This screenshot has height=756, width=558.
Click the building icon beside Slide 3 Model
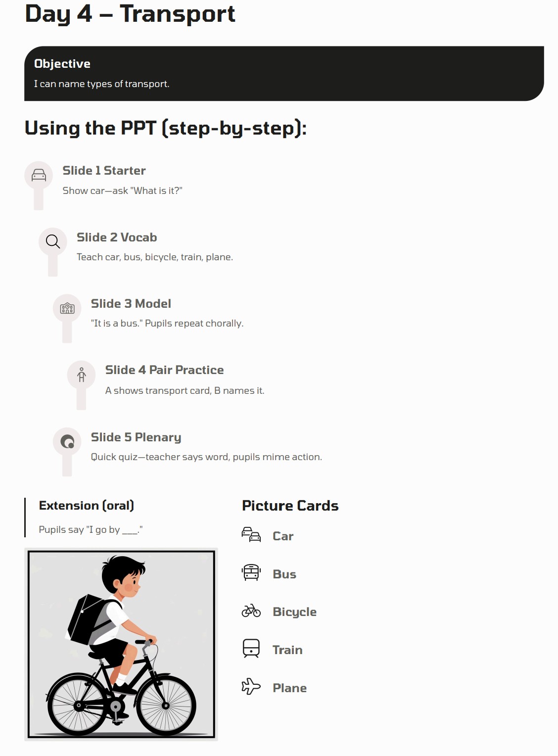67,308
